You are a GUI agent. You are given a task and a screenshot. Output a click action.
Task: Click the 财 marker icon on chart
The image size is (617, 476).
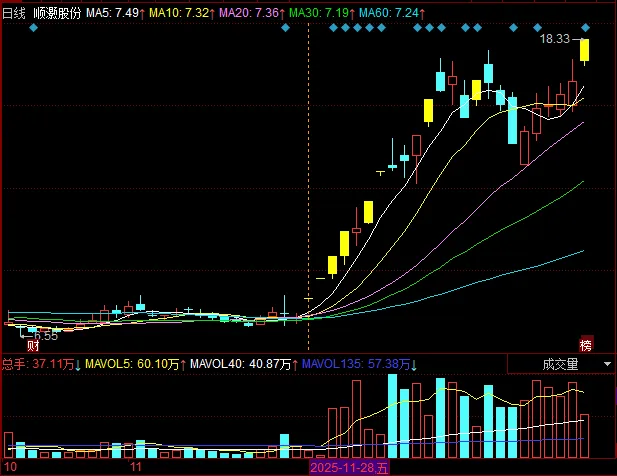point(33,346)
